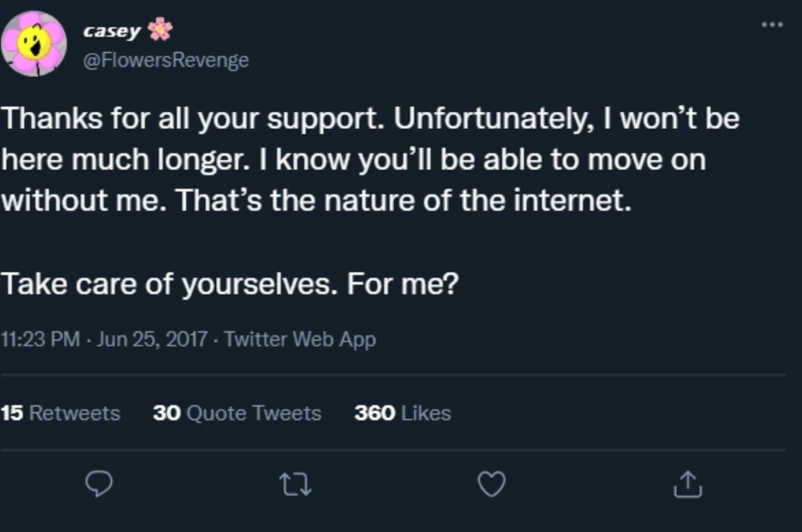Click the line starting 'here much longer'
This screenshot has width=802, height=532.
pos(354,160)
